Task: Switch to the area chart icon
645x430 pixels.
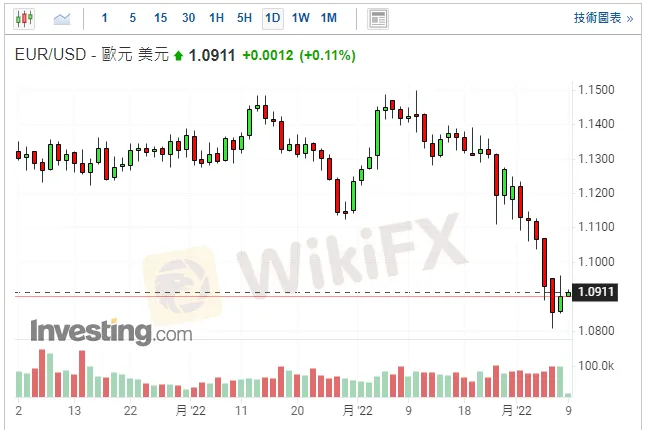Action: (62, 18)
